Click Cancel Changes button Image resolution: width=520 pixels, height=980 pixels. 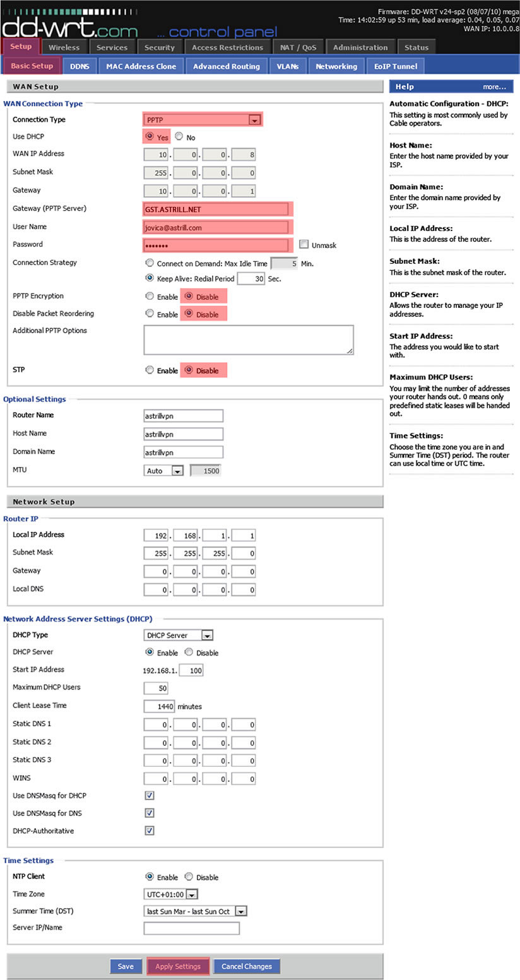247,966
